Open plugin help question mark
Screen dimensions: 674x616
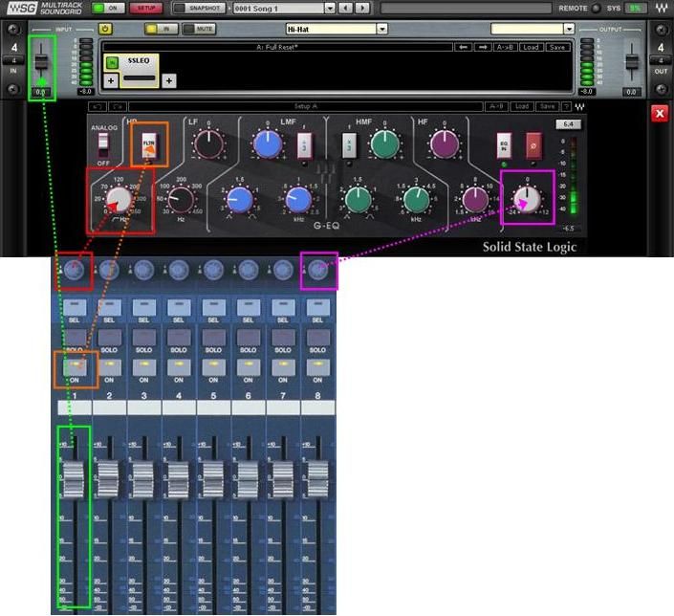pos(567,106)
